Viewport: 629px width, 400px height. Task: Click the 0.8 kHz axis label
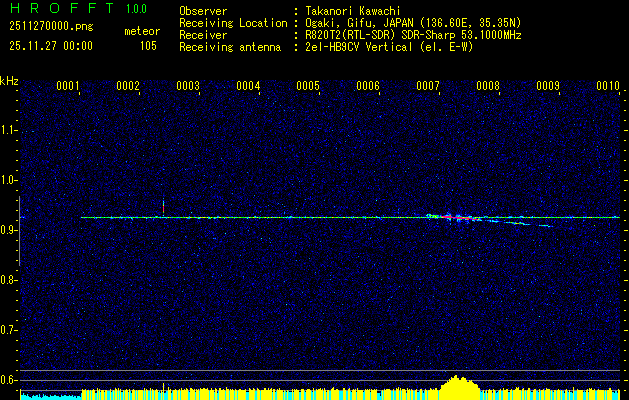coord(8,280)
